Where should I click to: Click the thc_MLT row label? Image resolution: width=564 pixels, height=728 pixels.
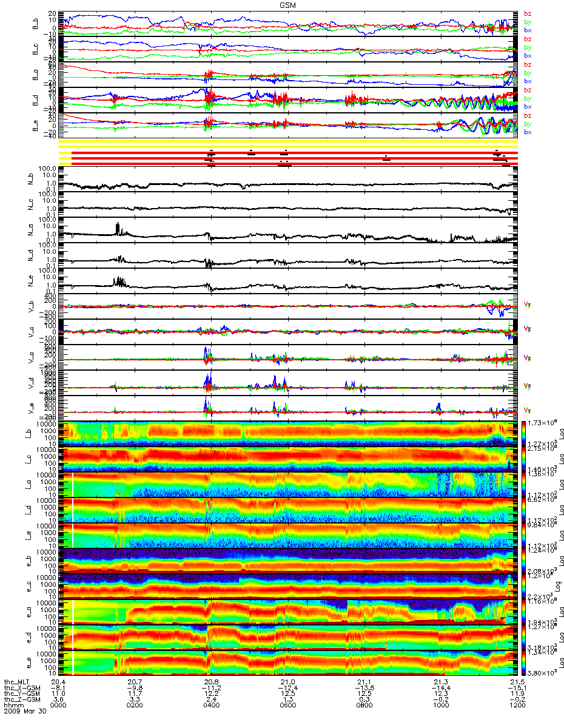[16, 682]
